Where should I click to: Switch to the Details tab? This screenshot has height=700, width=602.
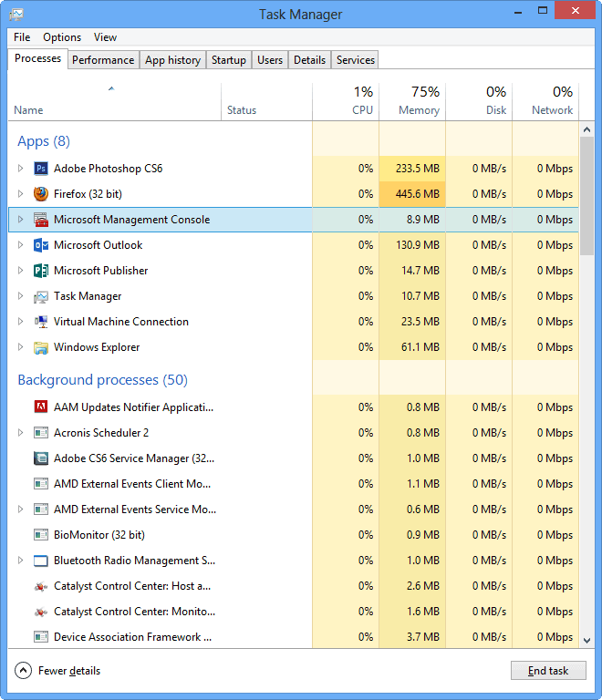click(309, 60)
